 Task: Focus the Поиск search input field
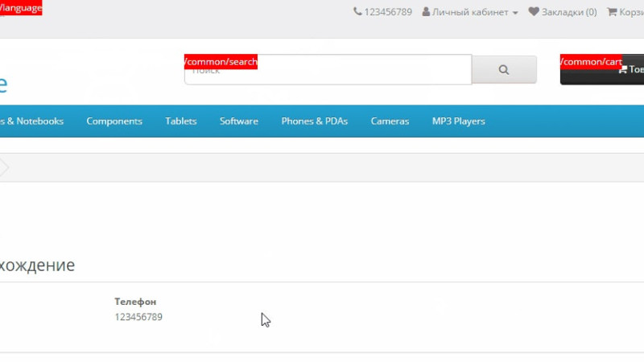328,70
